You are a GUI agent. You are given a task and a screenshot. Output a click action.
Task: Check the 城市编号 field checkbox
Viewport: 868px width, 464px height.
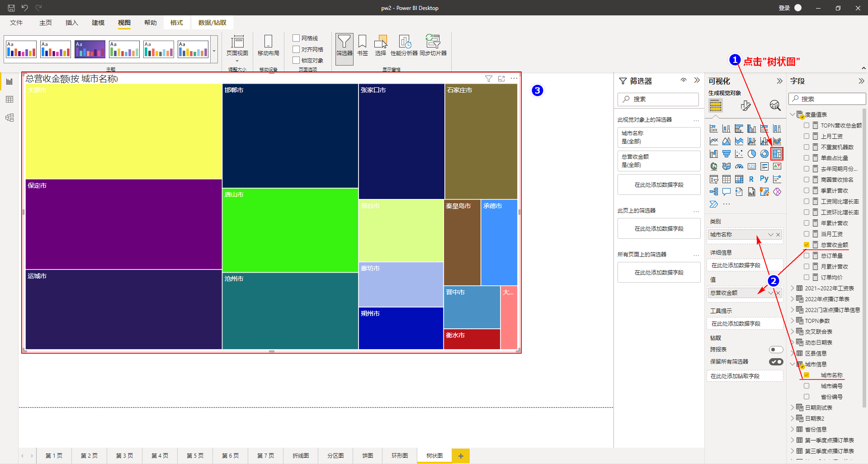807,386
